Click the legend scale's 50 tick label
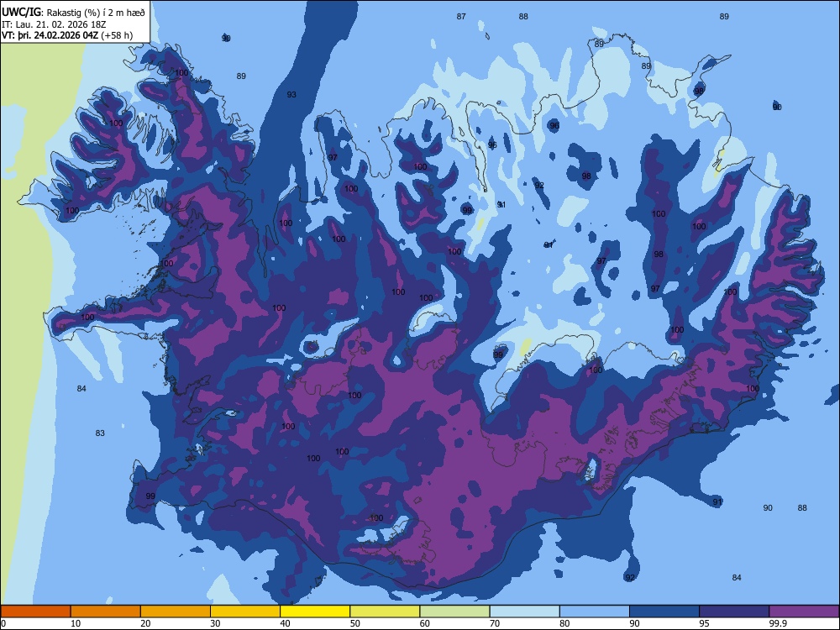840x630 pixels. (355, 623)
